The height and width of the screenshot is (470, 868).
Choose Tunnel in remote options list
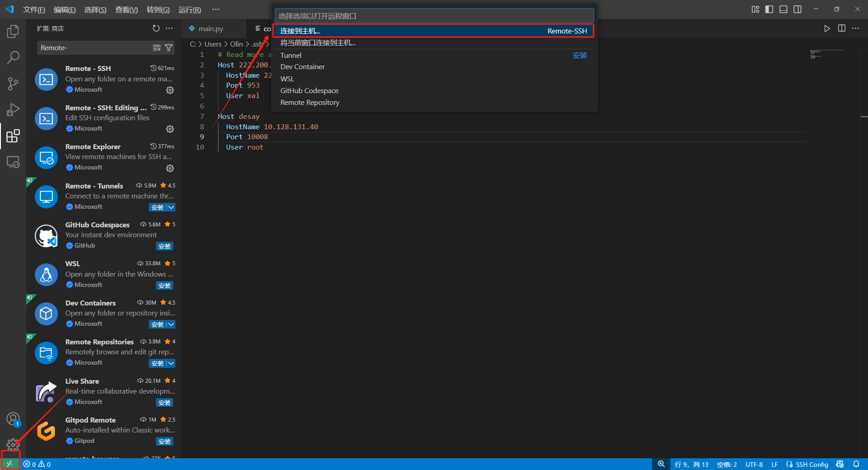click(x=434, y=55)
